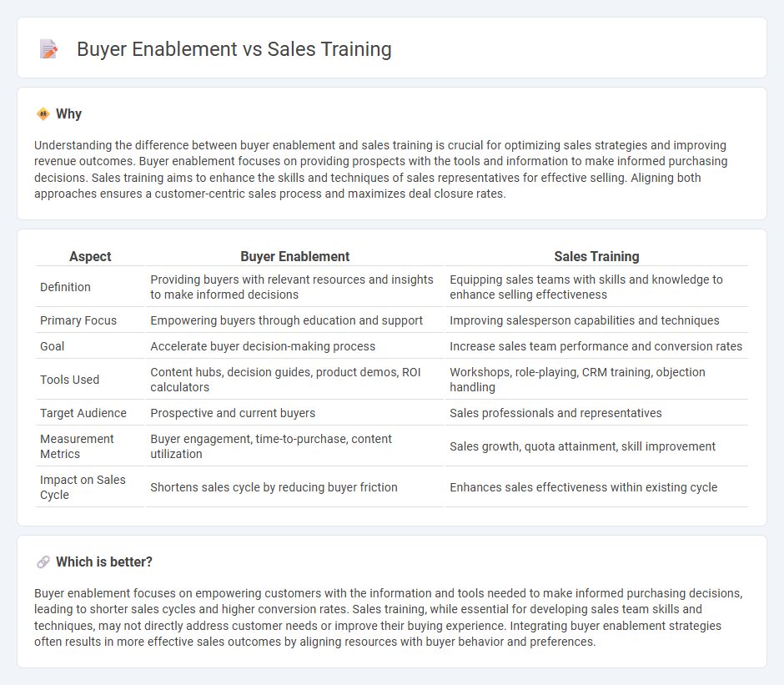Select the Target Audience row label
Image resolution: width=784 pixels, height=685 pixels.
tap(83, 413)
